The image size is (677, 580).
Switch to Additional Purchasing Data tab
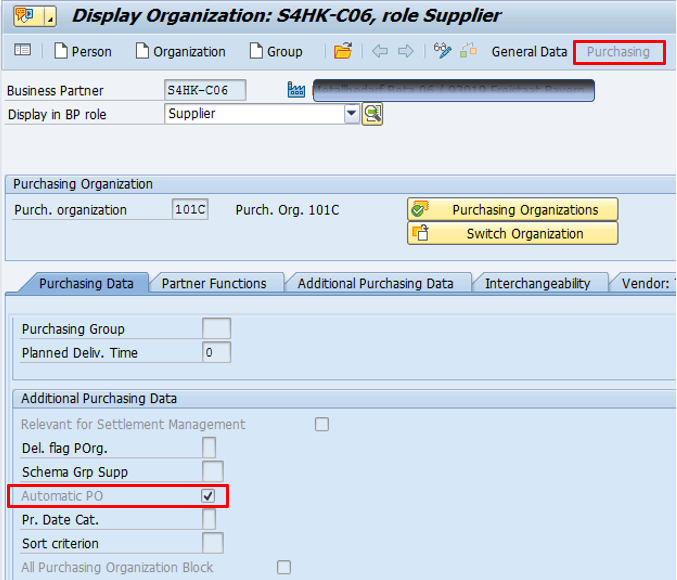point(375,283)
